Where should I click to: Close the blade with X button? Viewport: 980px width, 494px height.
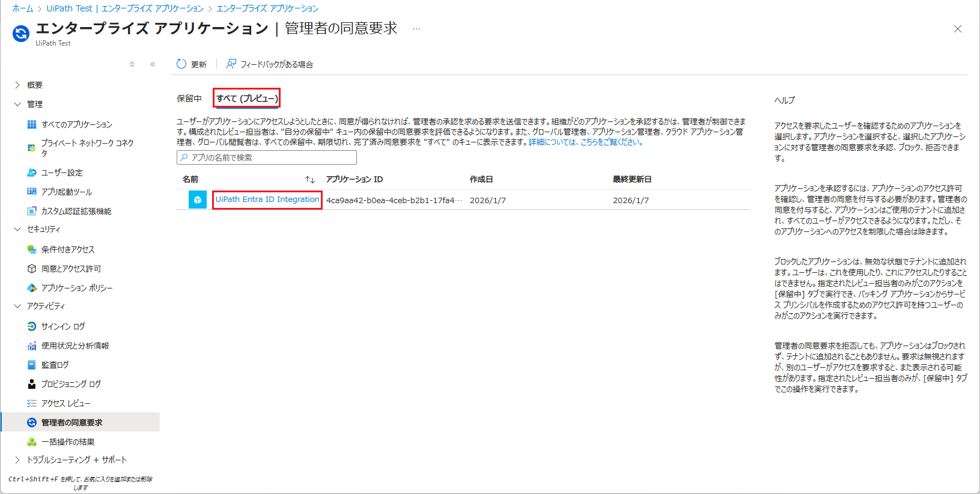pos(958,29)
